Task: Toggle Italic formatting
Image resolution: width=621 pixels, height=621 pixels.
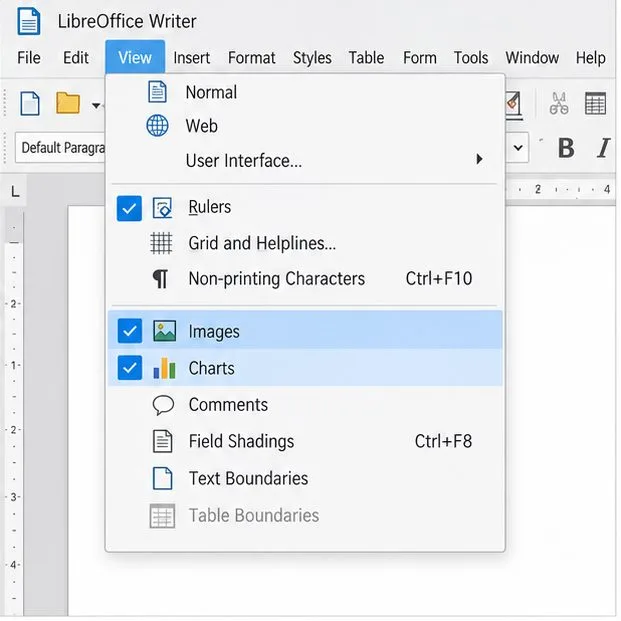Action: 603,148
